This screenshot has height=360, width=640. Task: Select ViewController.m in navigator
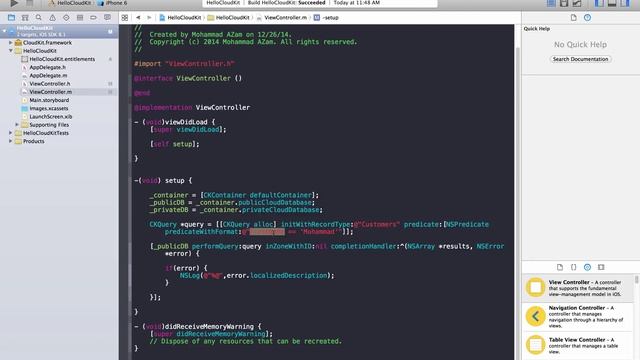51,92
